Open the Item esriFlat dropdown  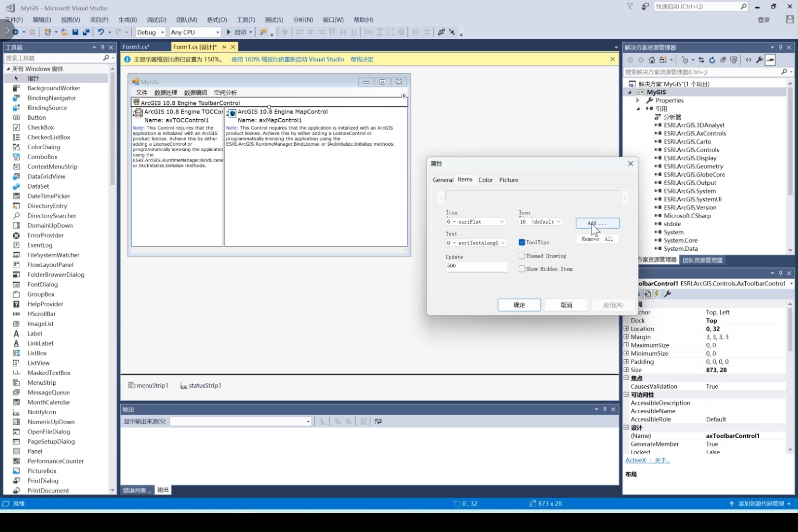tap(475, 222)
